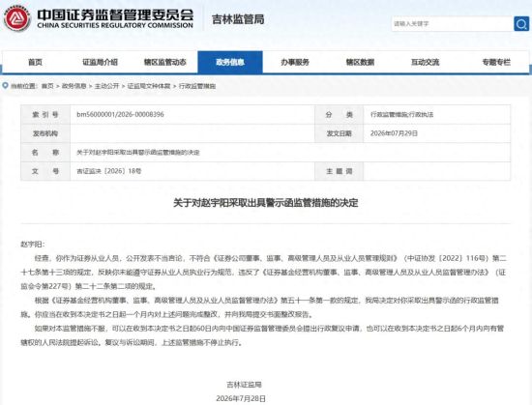Click the 主动公开 breadcrumb link
The image size is (532, 405).
[106, 86]
